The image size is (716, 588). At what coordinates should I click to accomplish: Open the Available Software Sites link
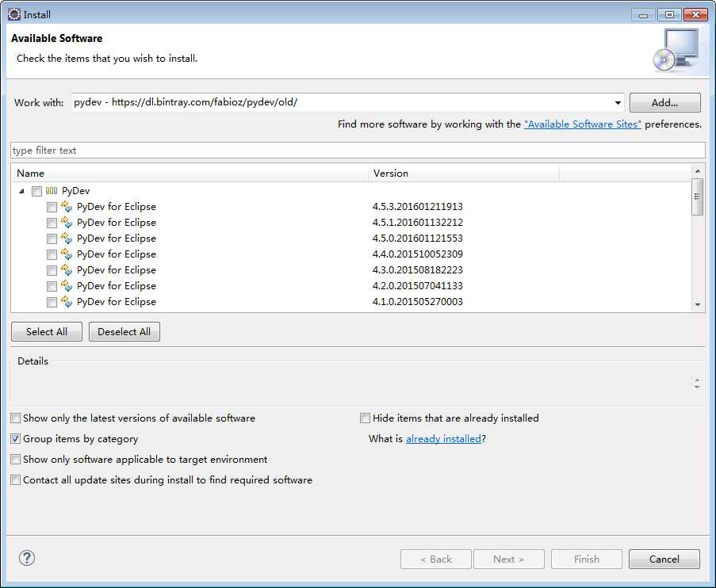(x=583, y=124)
